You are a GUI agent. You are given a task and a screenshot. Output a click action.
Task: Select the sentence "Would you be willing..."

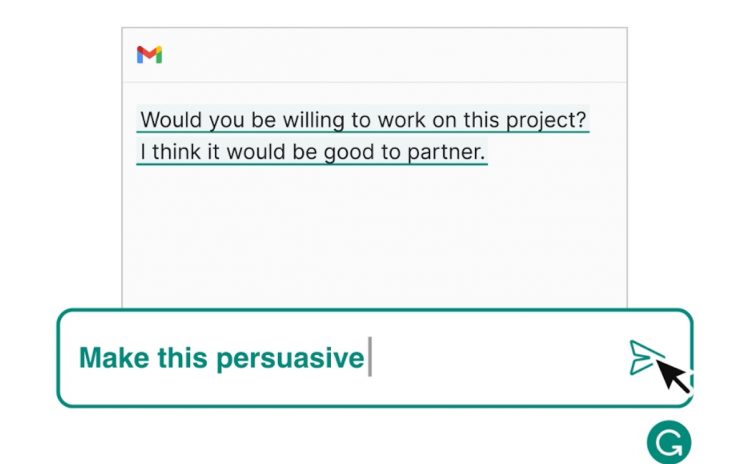click(363, 120)
